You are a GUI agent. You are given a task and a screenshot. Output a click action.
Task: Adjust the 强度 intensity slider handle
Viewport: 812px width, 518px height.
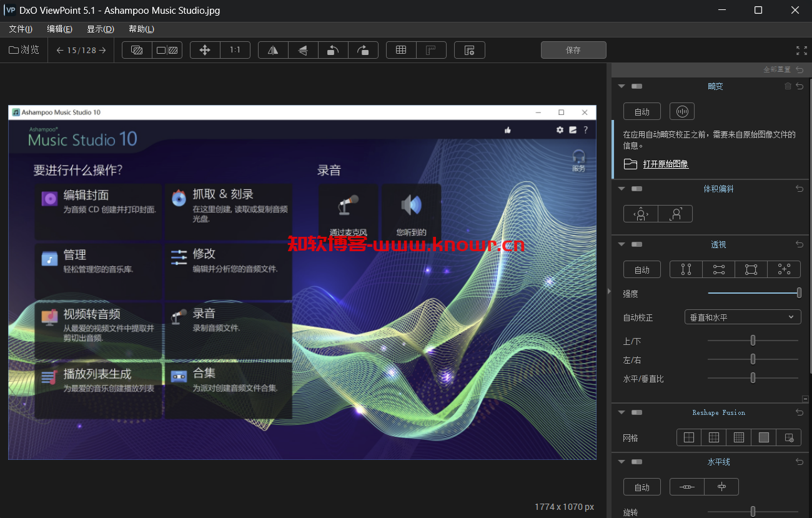pyautogui.click(x=799, y=292)
